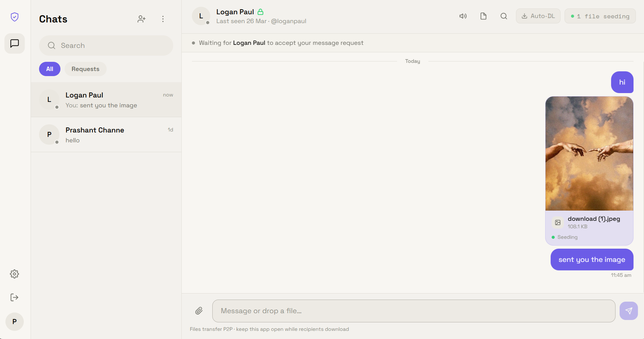Click the logout icon
Screen dimensions: 644x339
[x=15, y=297]
